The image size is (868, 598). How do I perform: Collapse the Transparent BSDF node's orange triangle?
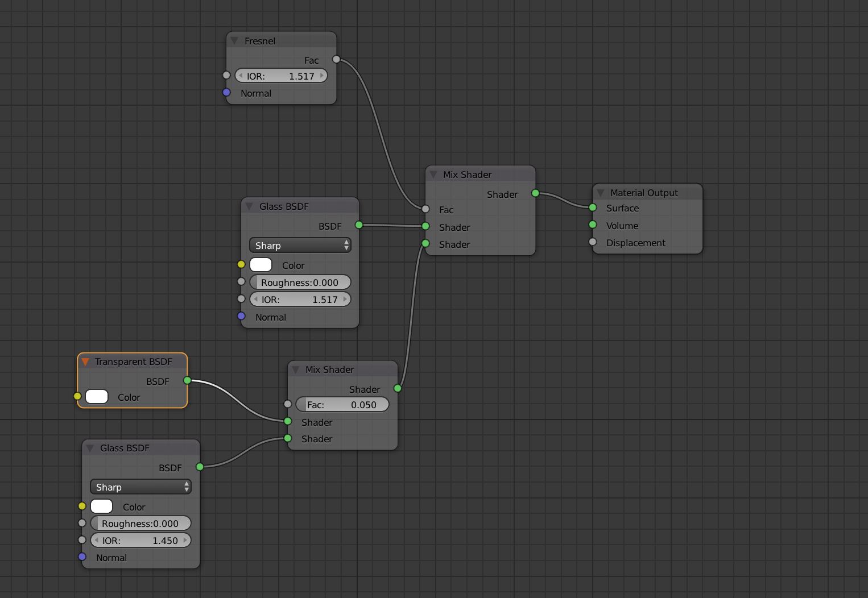pos(85,362)
